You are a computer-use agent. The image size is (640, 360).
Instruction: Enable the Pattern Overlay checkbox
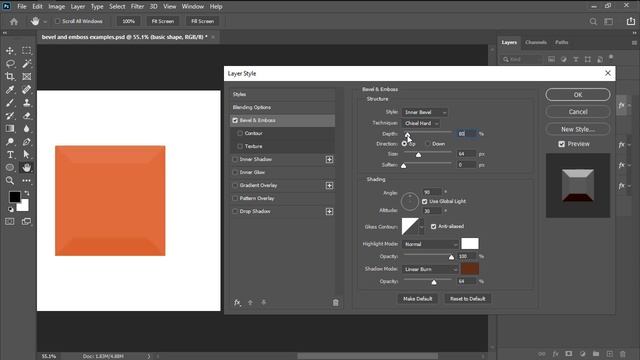click(235, 198)
